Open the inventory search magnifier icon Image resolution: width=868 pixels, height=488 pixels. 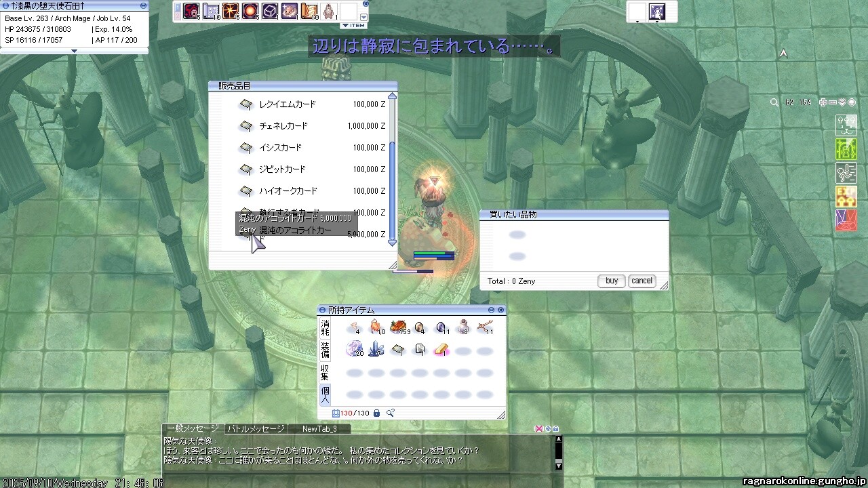point(391,413)
